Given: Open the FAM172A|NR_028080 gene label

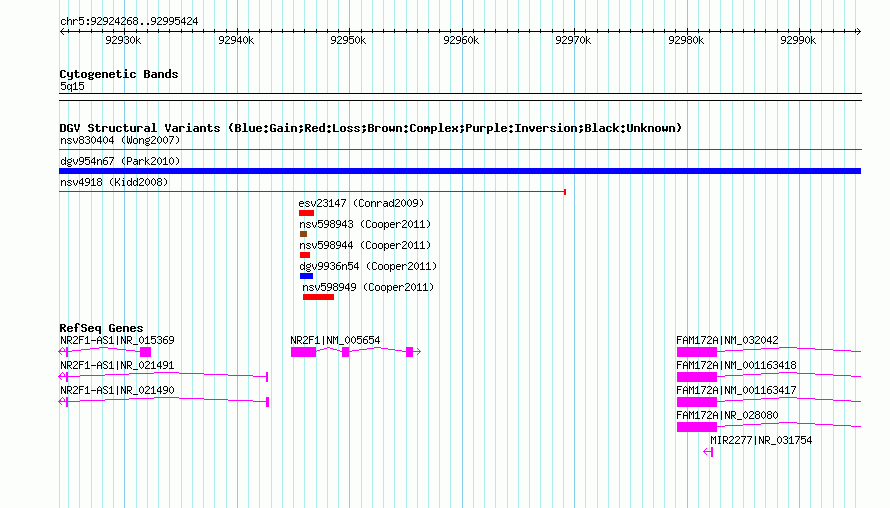Looking at the screenshot, I should 727,415.
